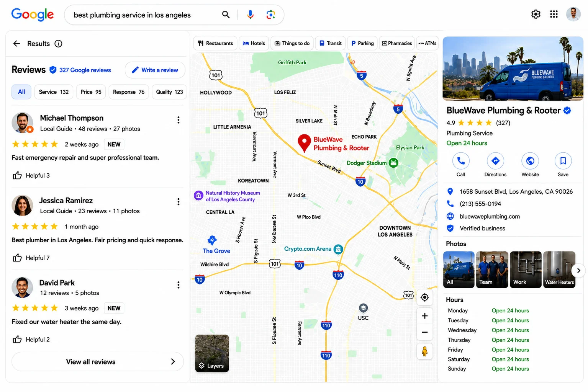Open the All photos thumbnail

pyautogui.click(x=459, y=269)
